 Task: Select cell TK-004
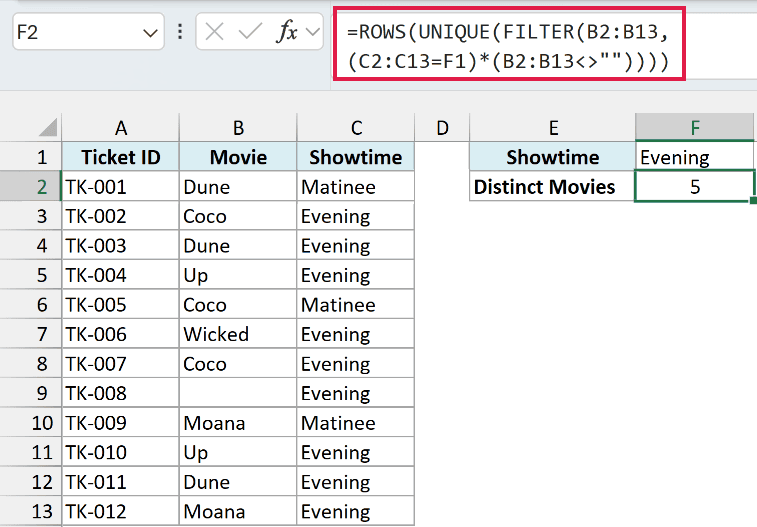[x=121, y=275]
